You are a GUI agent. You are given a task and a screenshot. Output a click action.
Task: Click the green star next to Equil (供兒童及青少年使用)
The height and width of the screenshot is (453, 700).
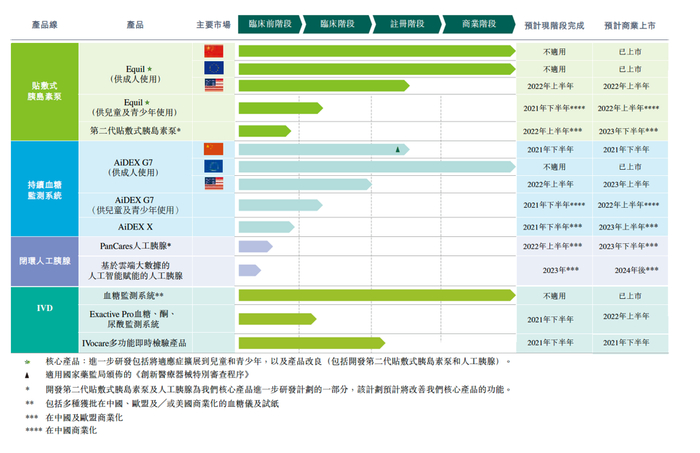pyautogui.click(x=147, y=103)
